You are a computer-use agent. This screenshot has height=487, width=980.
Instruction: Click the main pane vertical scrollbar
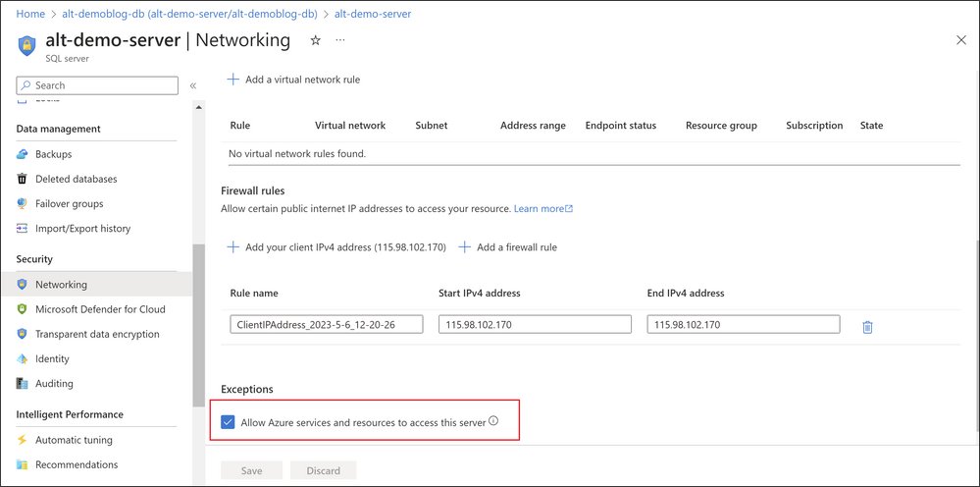pyautogui.click(x=976, y=335)
